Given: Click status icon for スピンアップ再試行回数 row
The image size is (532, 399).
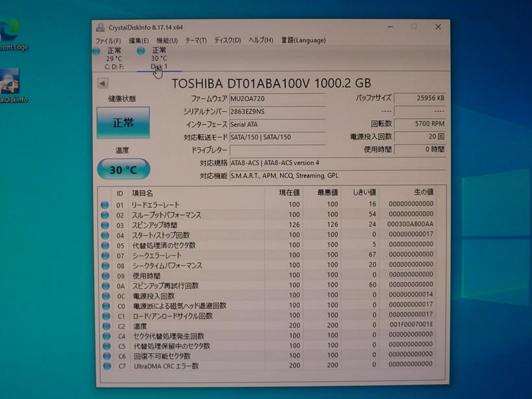Looking at the screenshot, I should [x=106, y=286].
